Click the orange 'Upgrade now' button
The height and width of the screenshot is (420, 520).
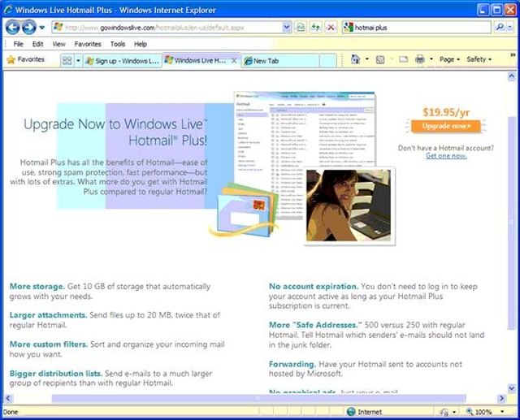(446, 126)
